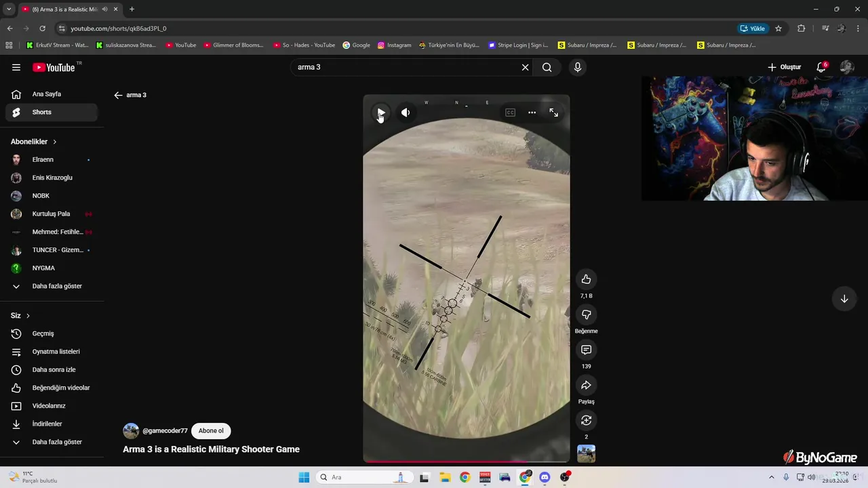The height and width of the screenshot is (488, 868).
Task: Run the search with the magnifier button
Action: click(547, 67)
